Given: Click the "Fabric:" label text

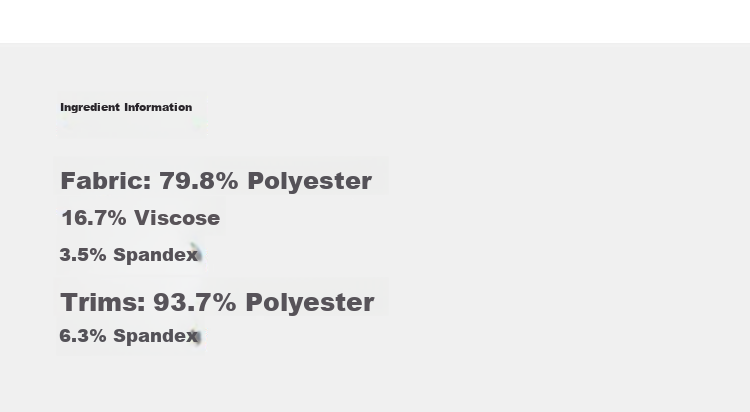Looking at the screenshot, I should pyautogui.click(x=106, y=181).
